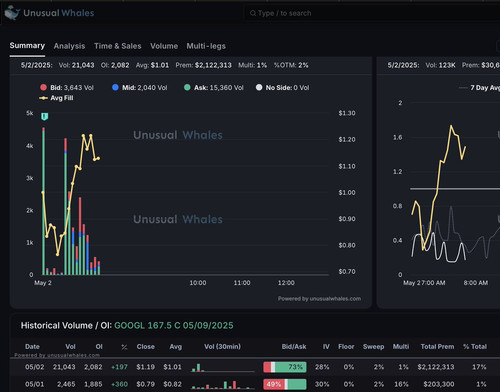Sort by the Close column header
The height and width of the screenshot is (392, 500).
146,347
